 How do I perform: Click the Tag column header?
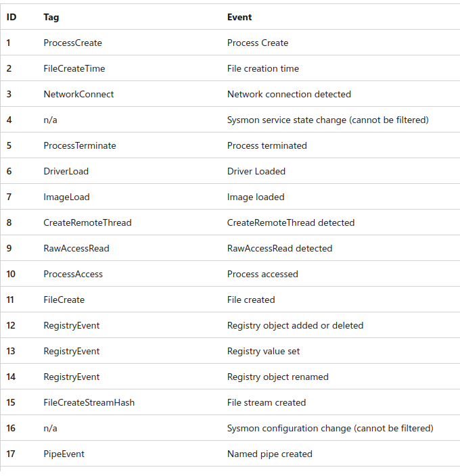click(x=51, y=17)
